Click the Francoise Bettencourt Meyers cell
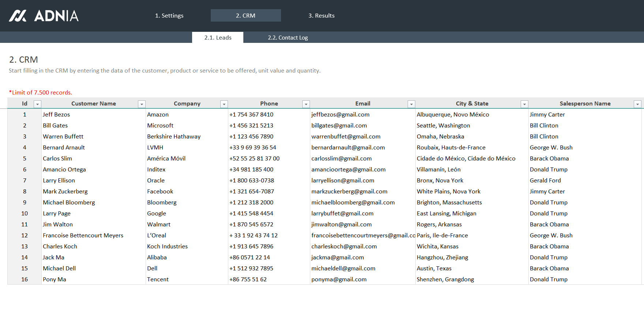 [x=94, y=235]
